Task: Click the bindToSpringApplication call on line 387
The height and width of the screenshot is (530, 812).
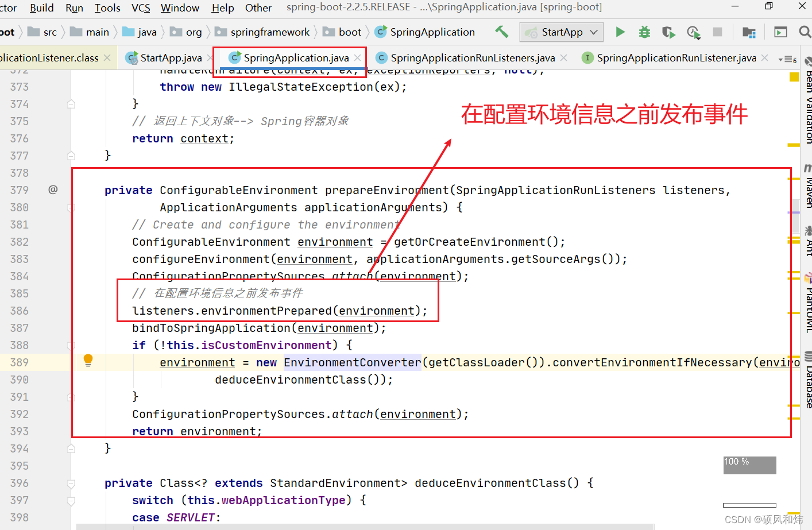Action: (x=211, y=328)
